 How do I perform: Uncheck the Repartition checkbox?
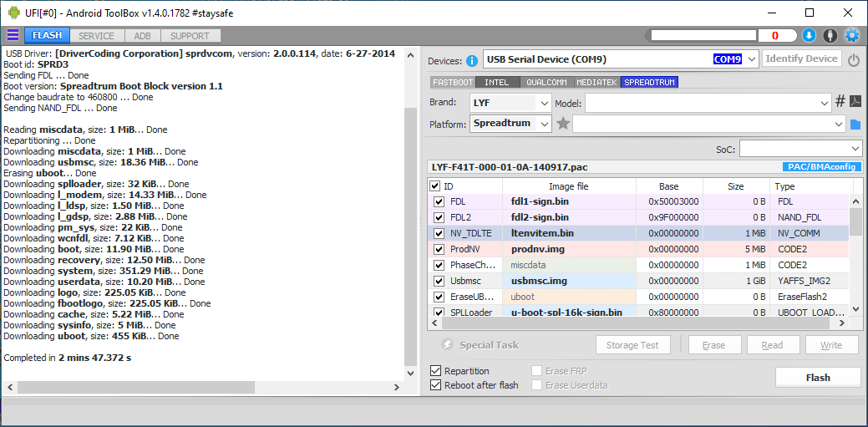click(436, 371)
